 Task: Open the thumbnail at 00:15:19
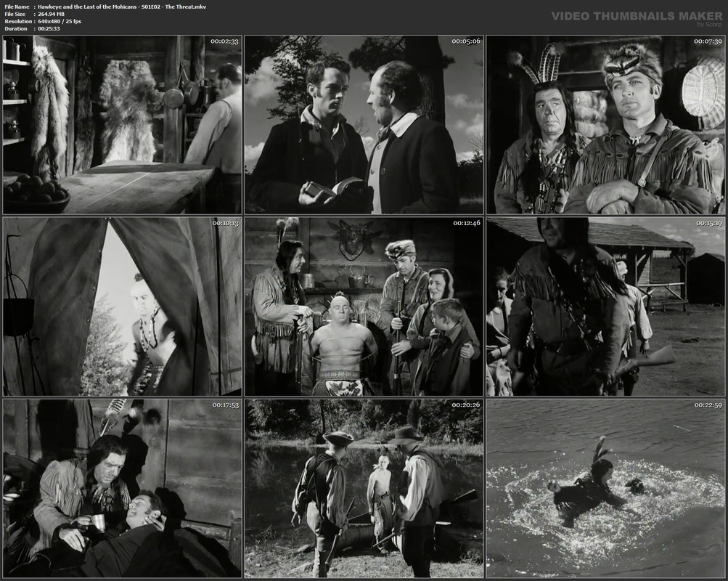[605, 306]
